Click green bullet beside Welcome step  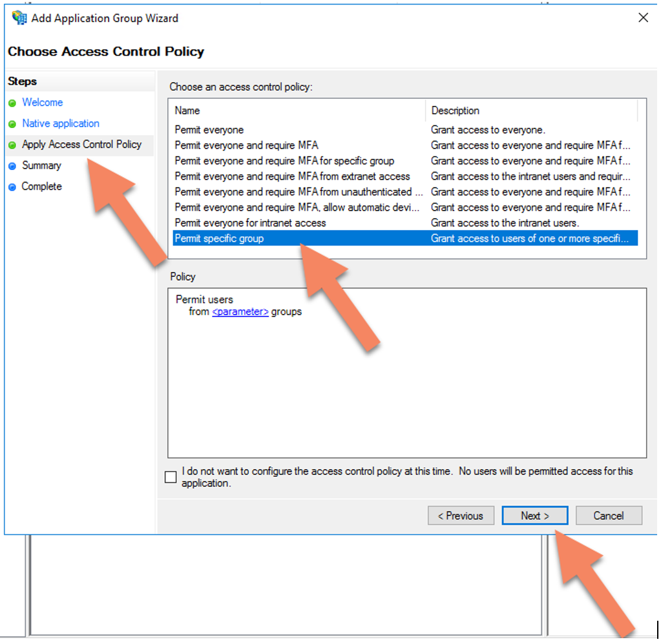(x=12, y=103)
